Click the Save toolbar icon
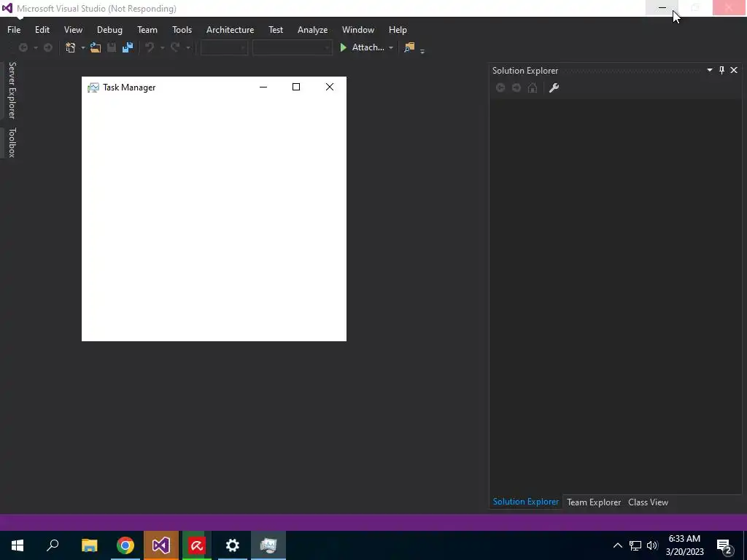The width and height of the screenshot is (747, 560). pos(112,47)
